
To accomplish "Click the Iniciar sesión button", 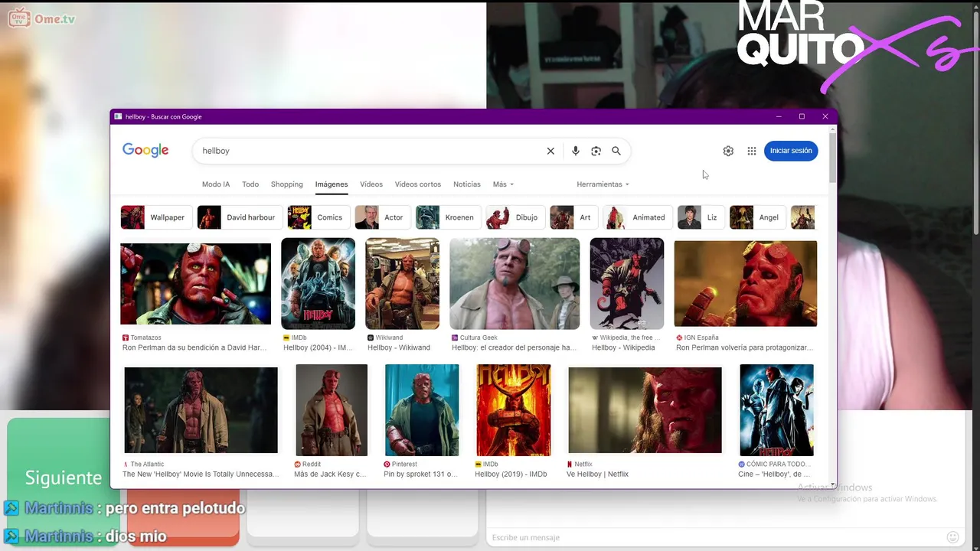I will pyautogui.click(x=791, y=151).
